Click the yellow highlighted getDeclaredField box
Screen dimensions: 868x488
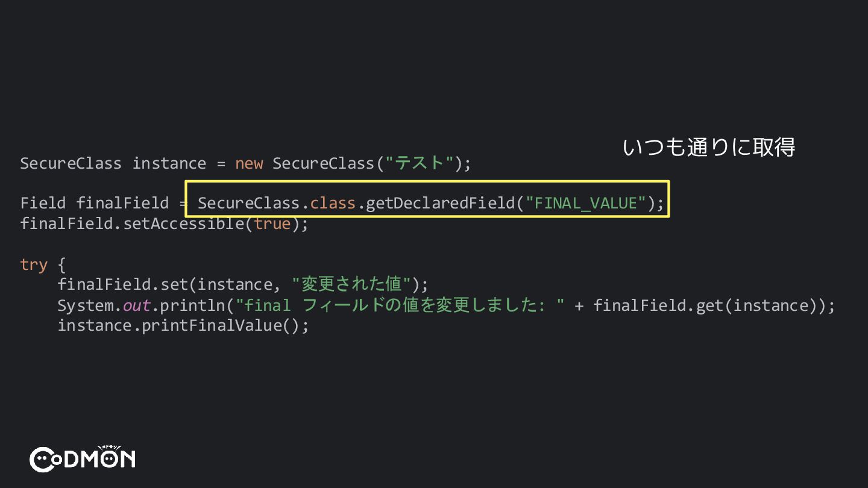427,199
